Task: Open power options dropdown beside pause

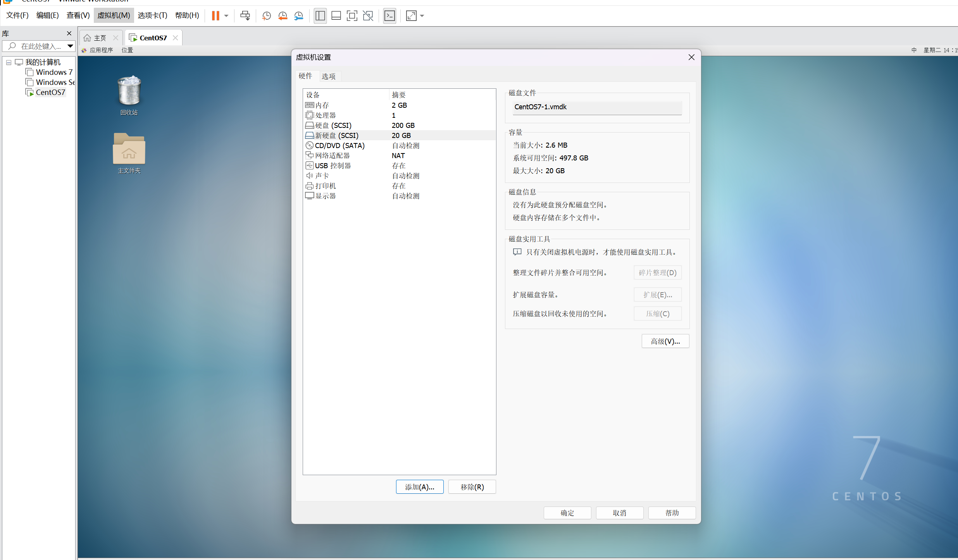Action: [226, 16]
